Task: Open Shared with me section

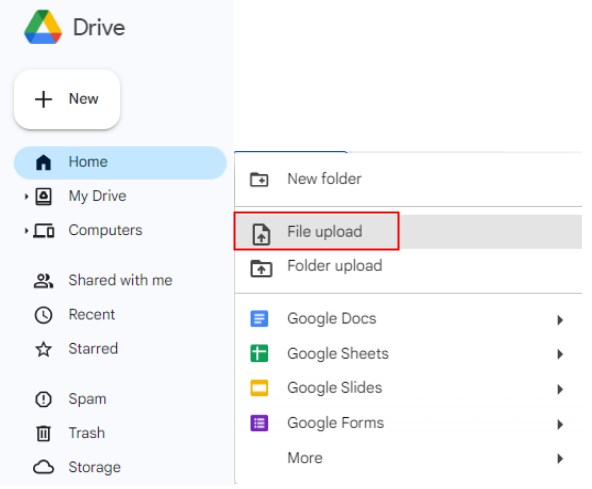Action: [120, 281]
